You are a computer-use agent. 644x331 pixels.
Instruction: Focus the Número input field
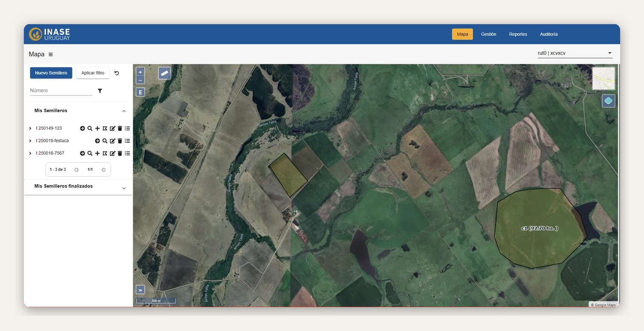tap(61, 90)
